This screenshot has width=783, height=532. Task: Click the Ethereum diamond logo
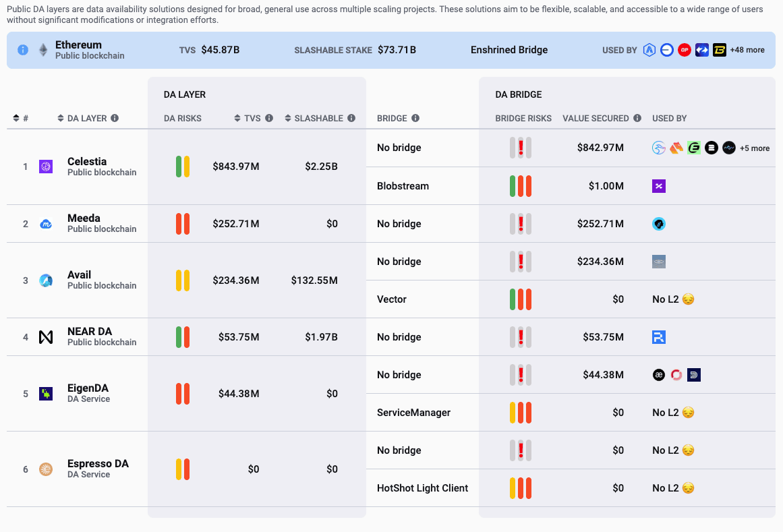[43, 50]
